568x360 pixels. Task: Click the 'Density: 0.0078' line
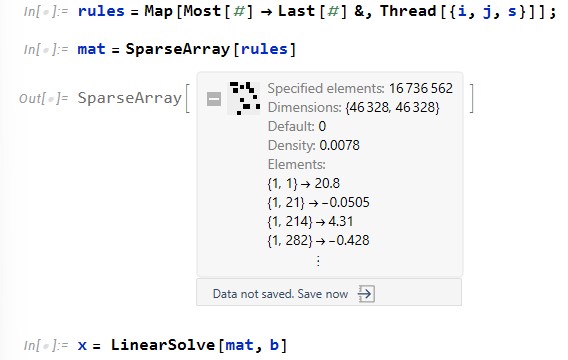coord(314,146)
